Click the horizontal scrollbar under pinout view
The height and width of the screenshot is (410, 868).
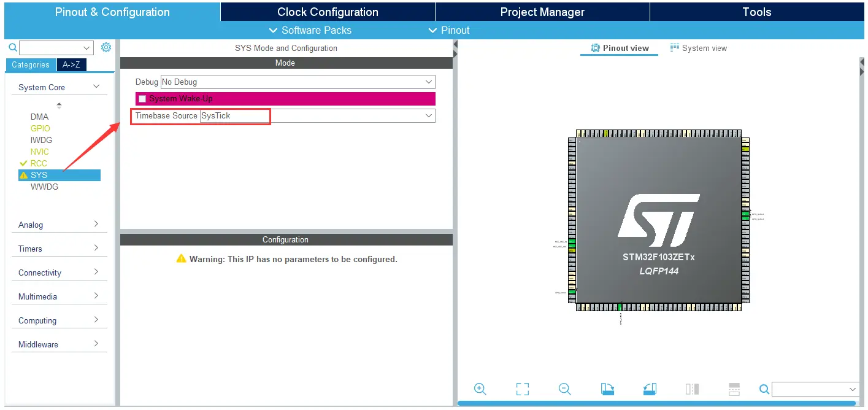(x=656, y=403)
